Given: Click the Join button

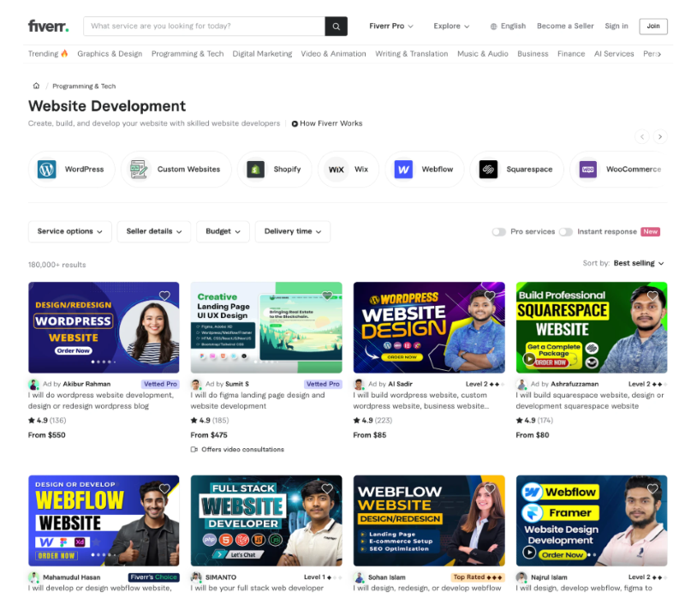Looking at the screenshot, I should pyautogui.click(x=652, y=27).
